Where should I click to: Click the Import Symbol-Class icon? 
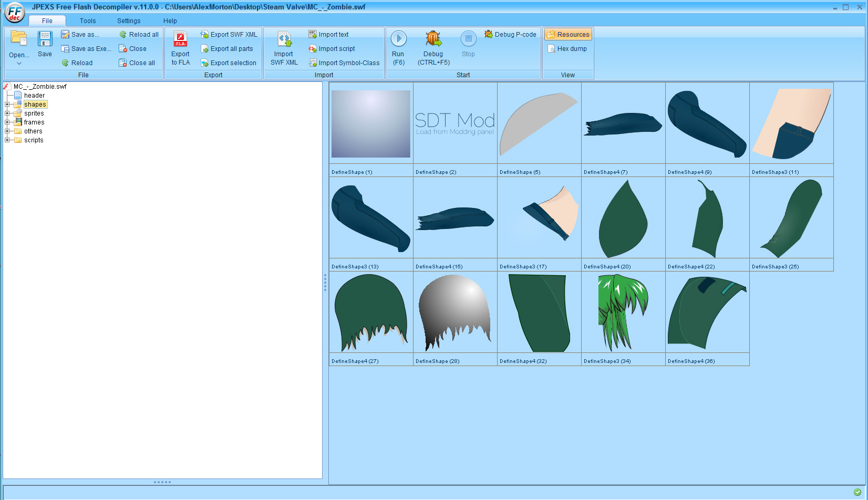(313, 63)
